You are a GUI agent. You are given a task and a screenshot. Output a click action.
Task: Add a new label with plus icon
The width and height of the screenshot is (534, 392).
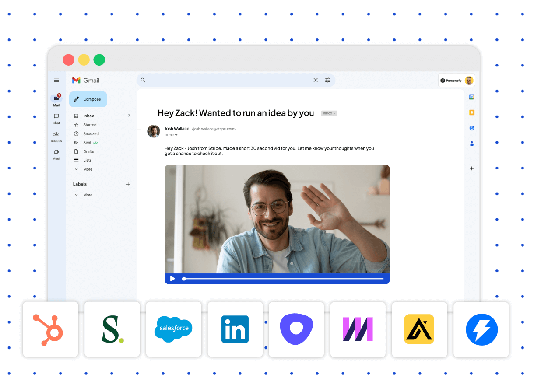[128, 184]
